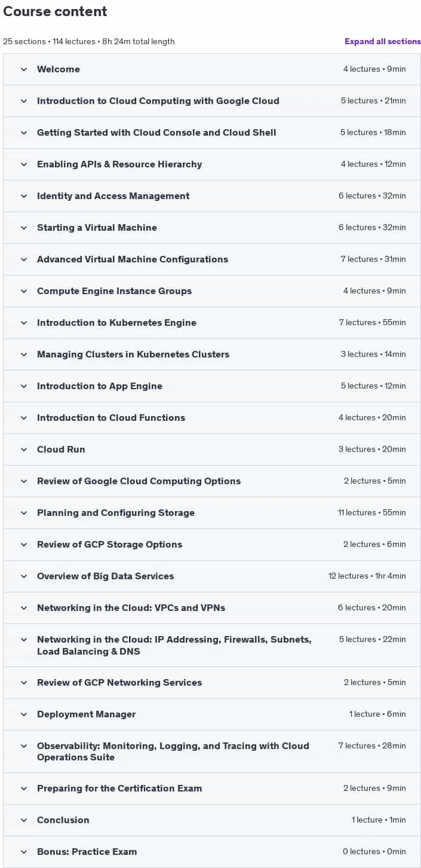The width and height of the screenshot is (421, 868).
Task: Open chevron for Conclusion section
Action: coord(24,820)
